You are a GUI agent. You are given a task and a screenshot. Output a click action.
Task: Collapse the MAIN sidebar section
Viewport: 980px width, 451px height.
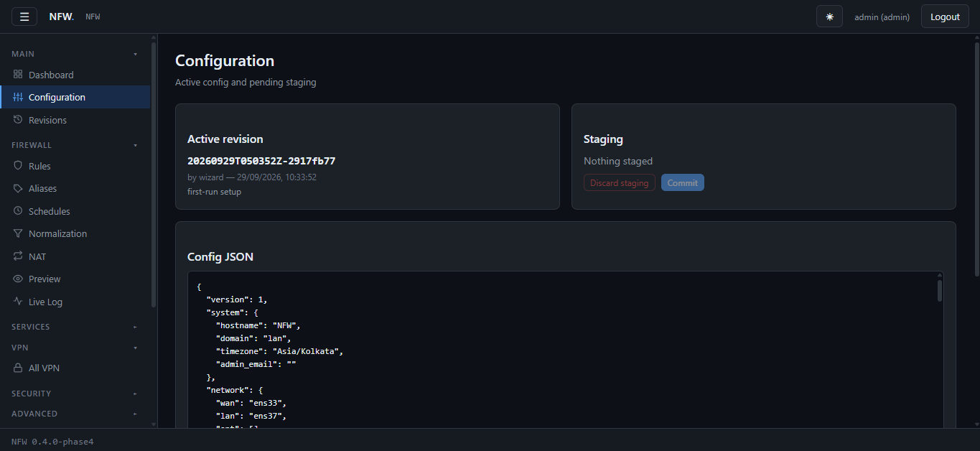75,54
